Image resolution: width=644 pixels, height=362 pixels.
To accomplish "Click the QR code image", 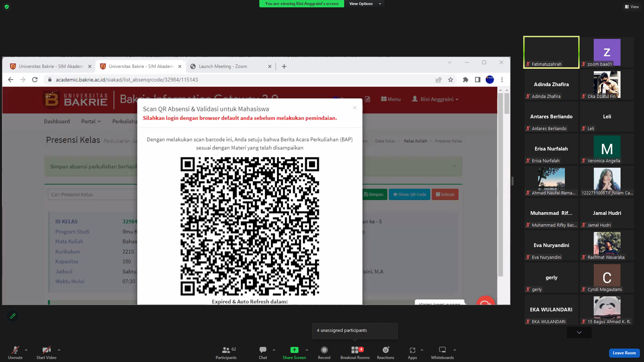I will [250, 226].
